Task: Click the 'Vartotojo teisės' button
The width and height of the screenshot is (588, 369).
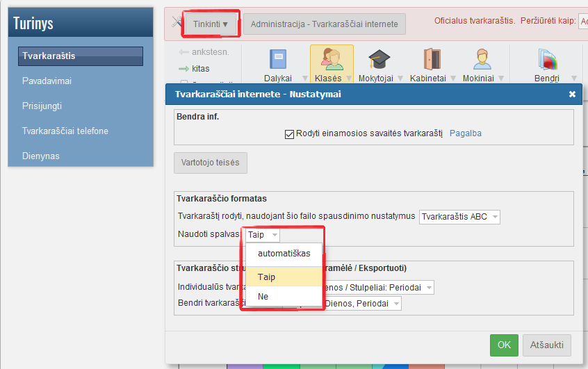Action: click(x=210, y=163)
